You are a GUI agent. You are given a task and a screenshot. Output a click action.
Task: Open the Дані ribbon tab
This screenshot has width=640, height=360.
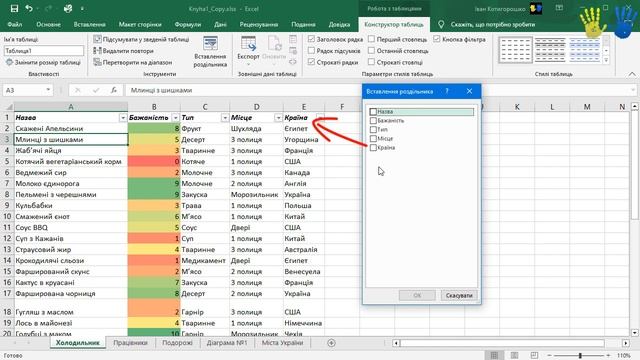click(x=220, y=24)
